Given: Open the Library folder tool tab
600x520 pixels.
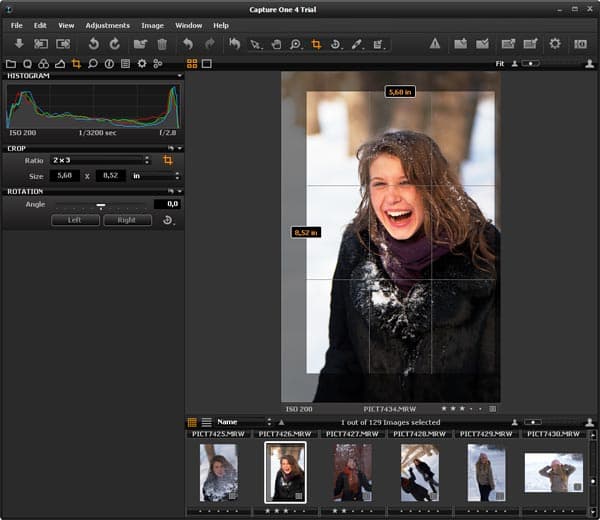Looking at the screenshot, I should coord(11,64).
